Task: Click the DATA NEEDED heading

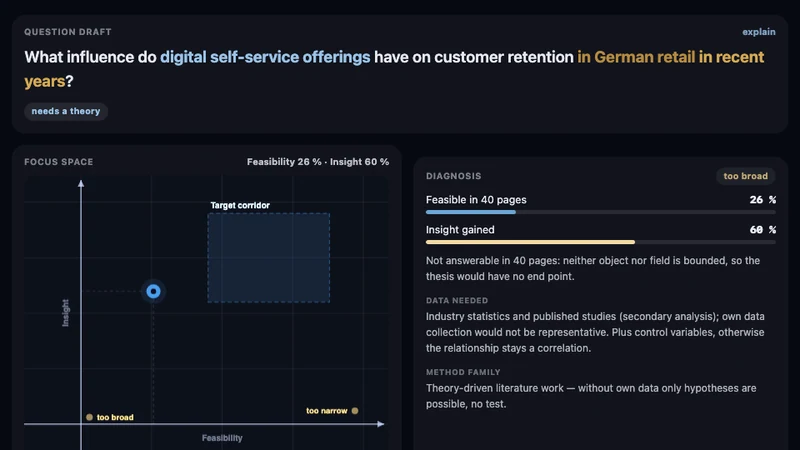Action: click(x=457, y=301)
